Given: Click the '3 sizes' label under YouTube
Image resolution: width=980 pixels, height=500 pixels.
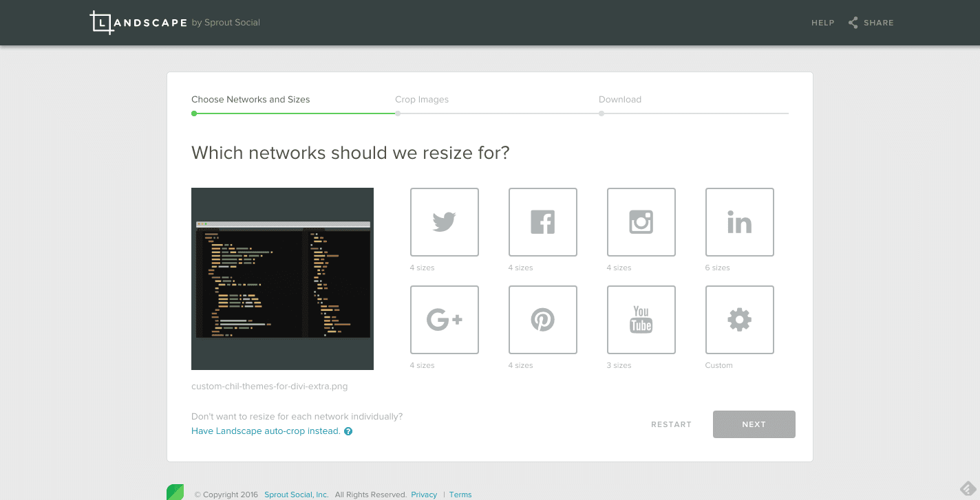Looking at the screenshot, I should (619, 365).
